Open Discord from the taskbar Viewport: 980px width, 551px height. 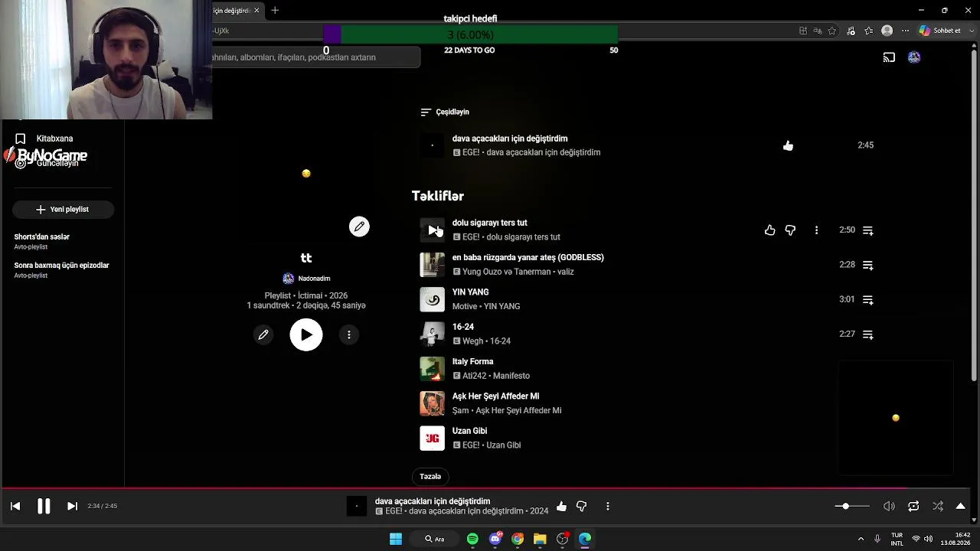[x=495, y=539]
